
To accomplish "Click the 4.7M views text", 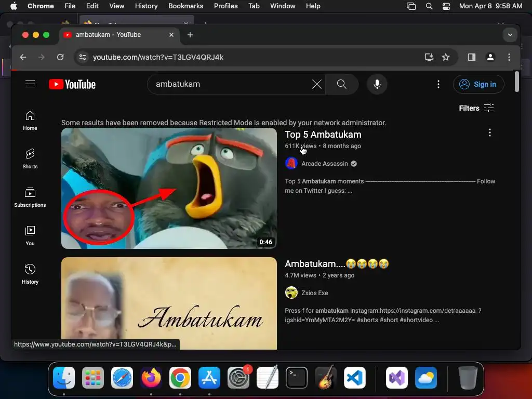I will [x=301, y=275].
